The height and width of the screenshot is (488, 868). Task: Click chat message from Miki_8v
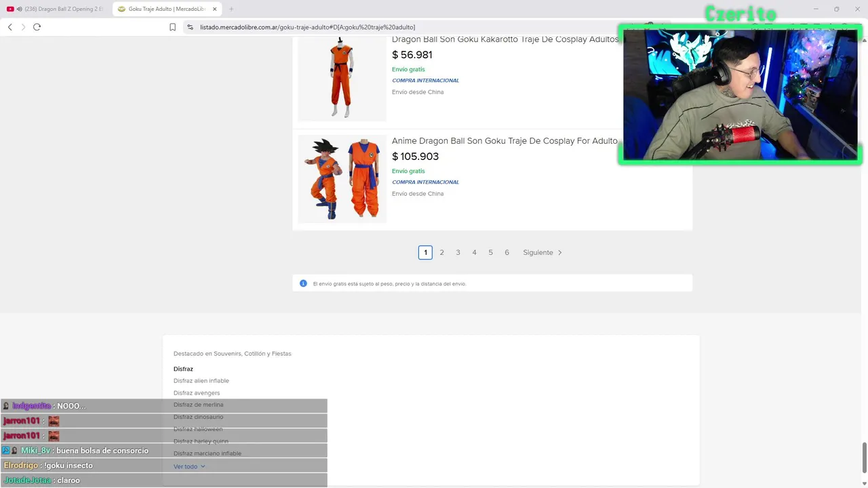click(164, 451)
